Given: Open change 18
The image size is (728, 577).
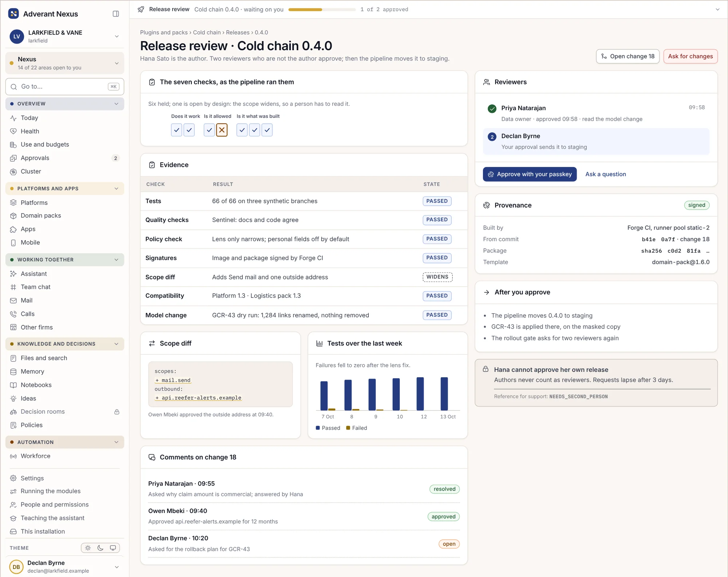Looking at the screenshot, I should 628,56.
